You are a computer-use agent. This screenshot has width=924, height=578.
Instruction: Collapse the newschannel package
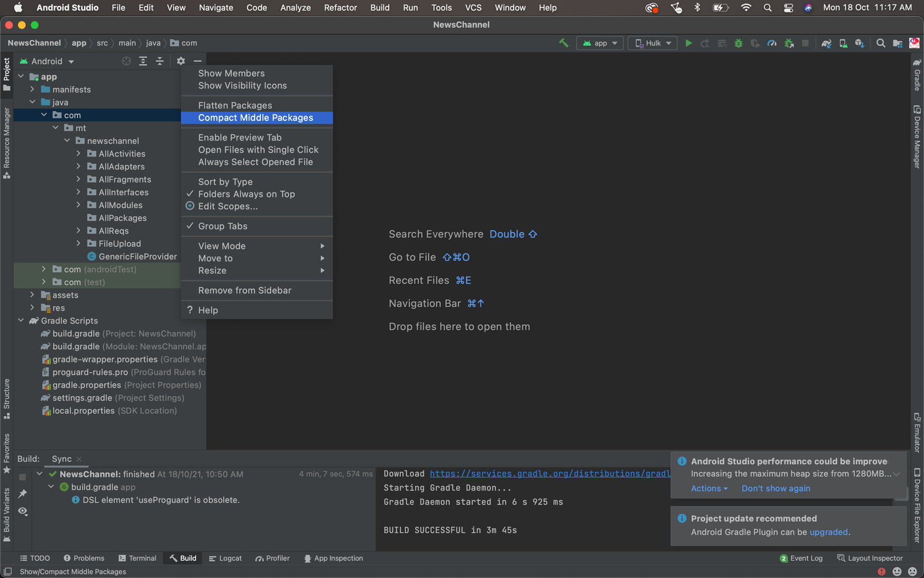(x=67, y=140)
